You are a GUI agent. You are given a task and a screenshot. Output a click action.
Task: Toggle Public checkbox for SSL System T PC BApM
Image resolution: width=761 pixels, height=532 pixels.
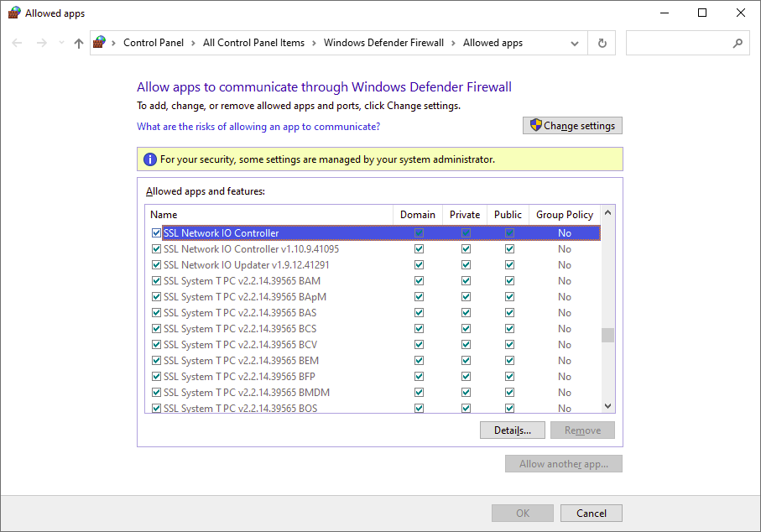click(x=509, y=296)
